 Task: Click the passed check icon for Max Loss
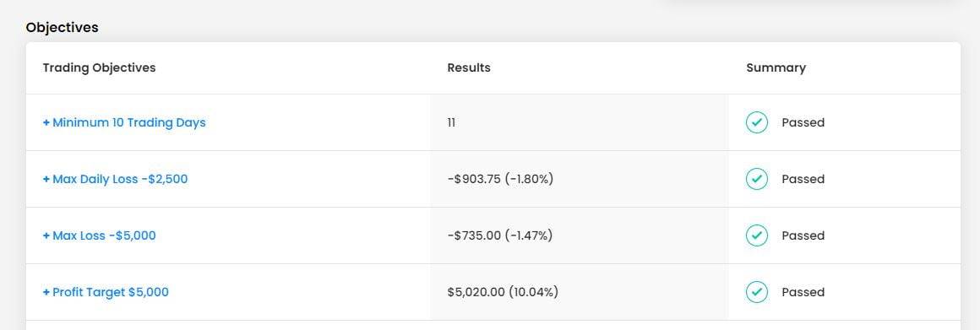tap(756, 235)
